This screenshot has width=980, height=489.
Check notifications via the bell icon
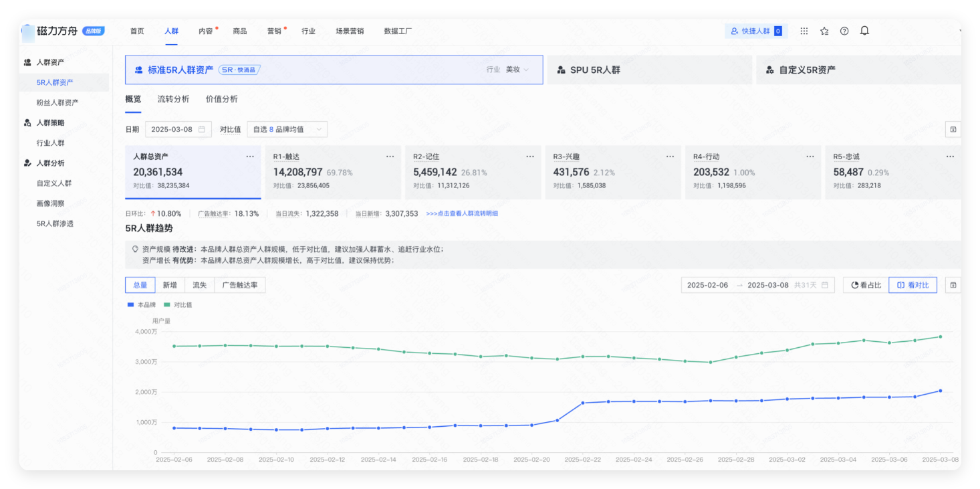pos(864,31)
